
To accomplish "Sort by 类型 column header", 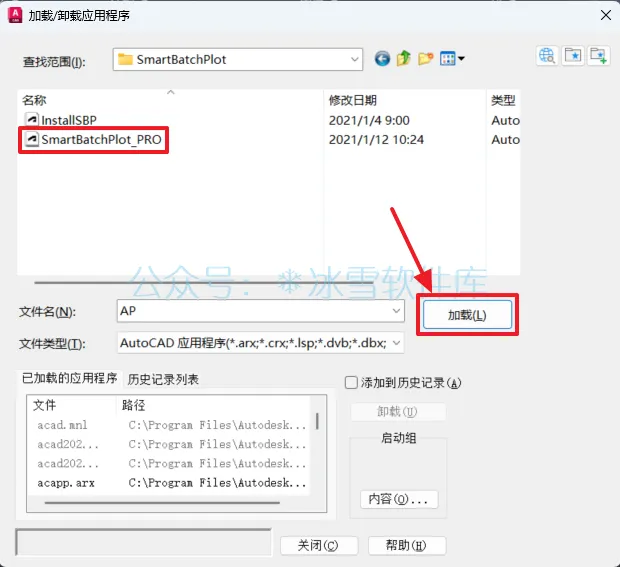I will pyautogui.click(x=503, y=100).
